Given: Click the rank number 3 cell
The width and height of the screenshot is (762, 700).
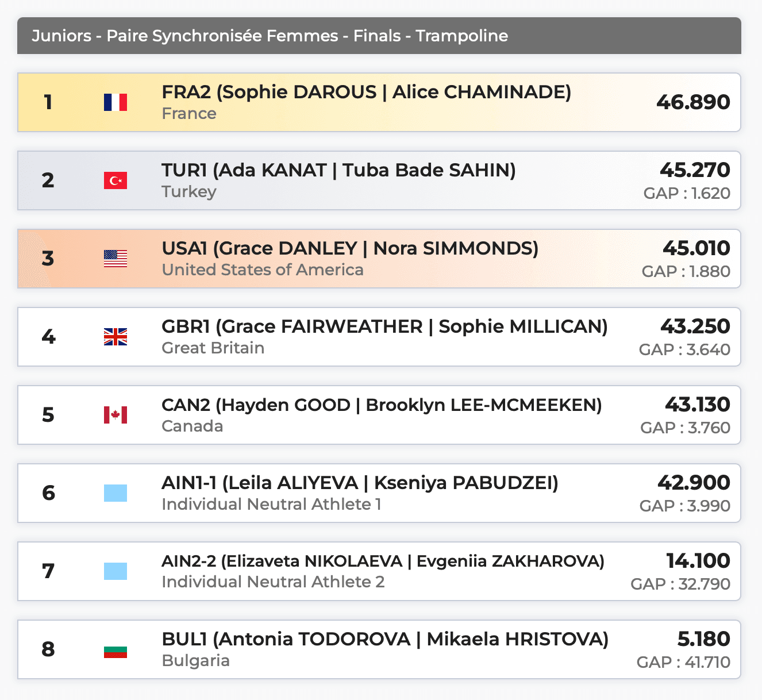Looking at the screenshot, I should [x=48, y=259].
